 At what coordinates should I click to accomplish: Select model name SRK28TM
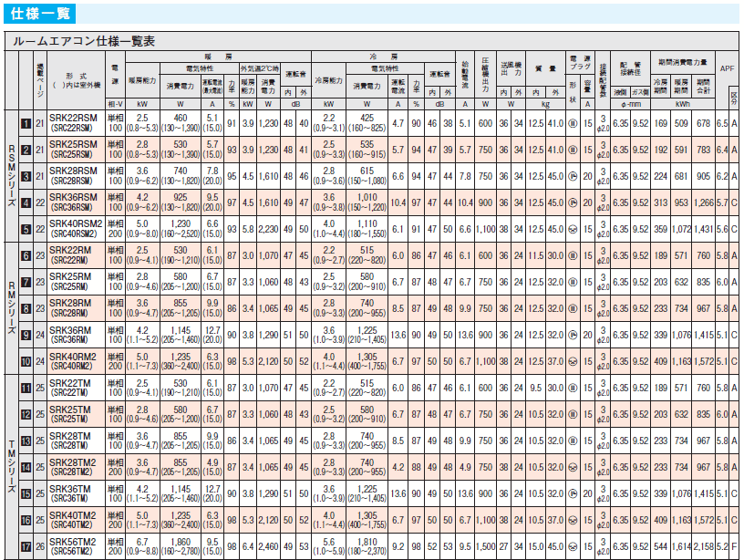(x=69, y=436)
